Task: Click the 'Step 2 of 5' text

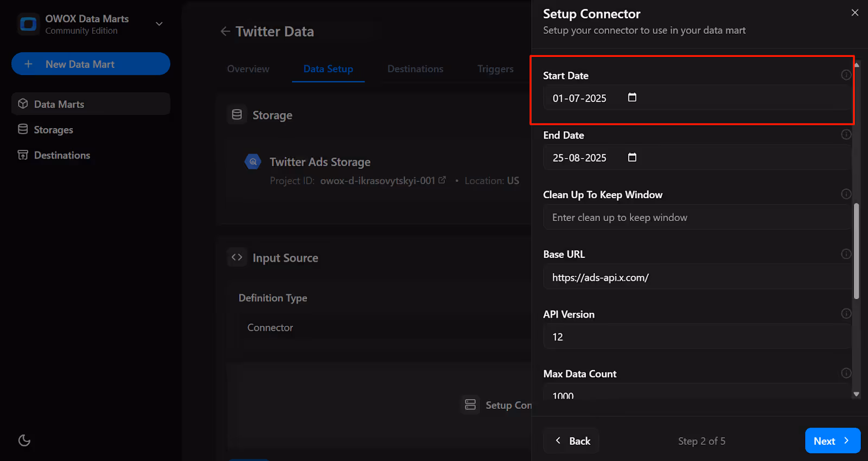Action: (x=701, y=441)
